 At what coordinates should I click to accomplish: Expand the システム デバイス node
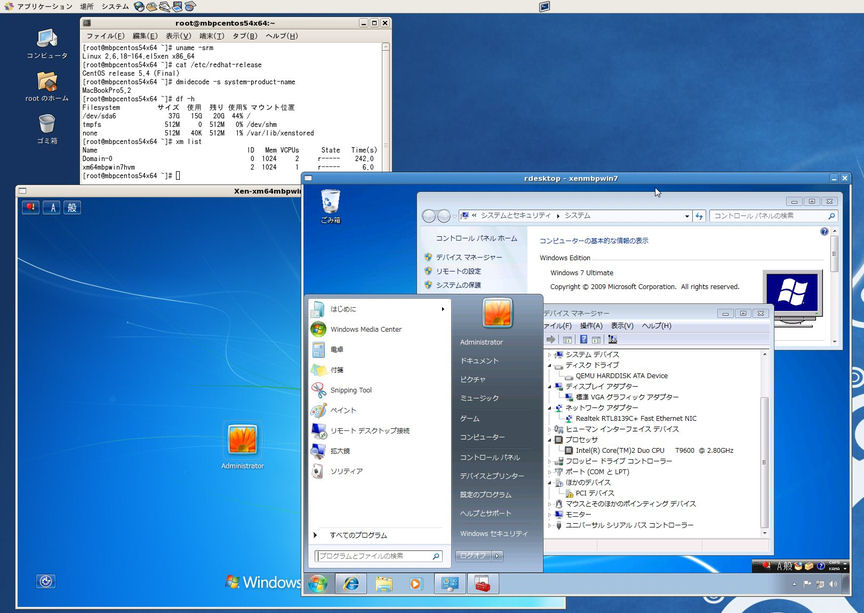pyautogui.click(x=549, y=354)
